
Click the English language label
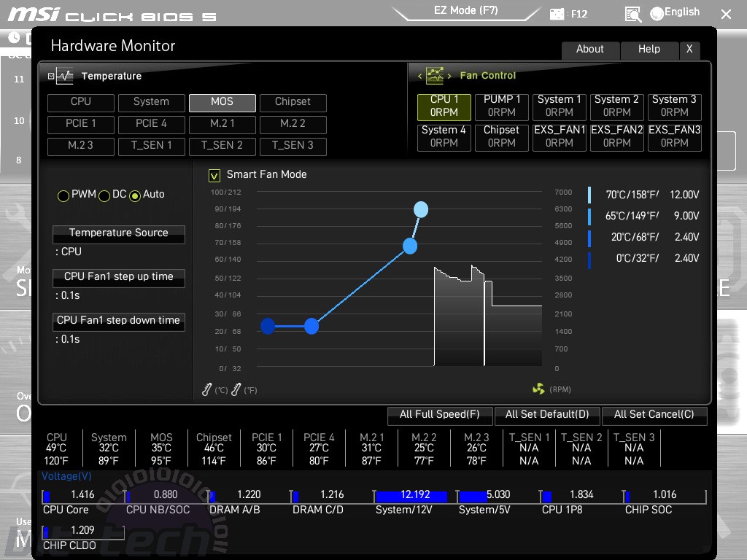pyautogui.click(x=682, y=12)
